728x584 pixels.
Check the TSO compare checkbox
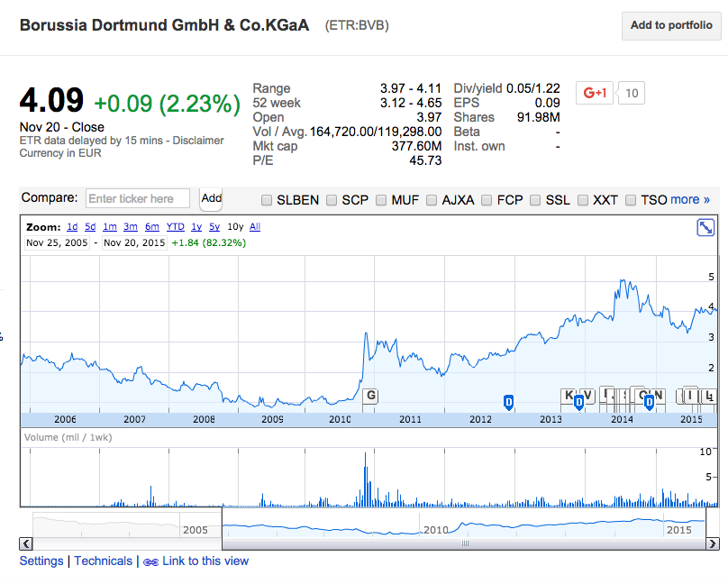coord(631,200)
